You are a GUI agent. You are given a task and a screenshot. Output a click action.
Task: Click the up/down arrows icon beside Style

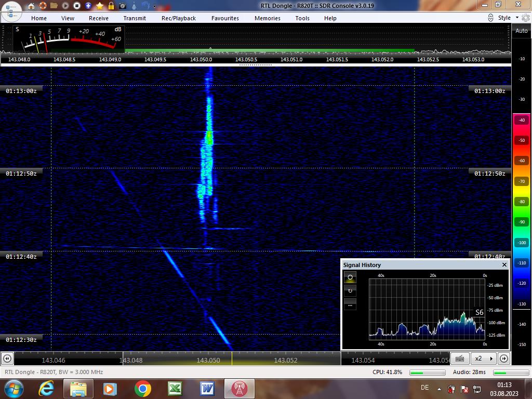[x=490, y=18]
